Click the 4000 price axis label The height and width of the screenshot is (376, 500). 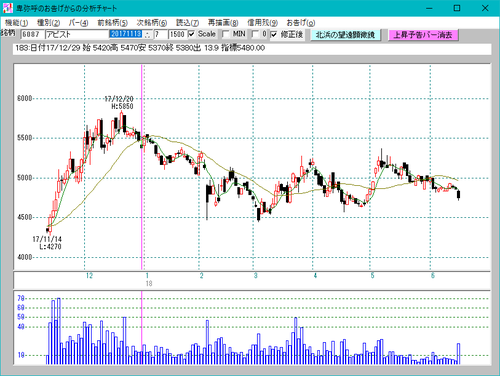tap(24, 257)
